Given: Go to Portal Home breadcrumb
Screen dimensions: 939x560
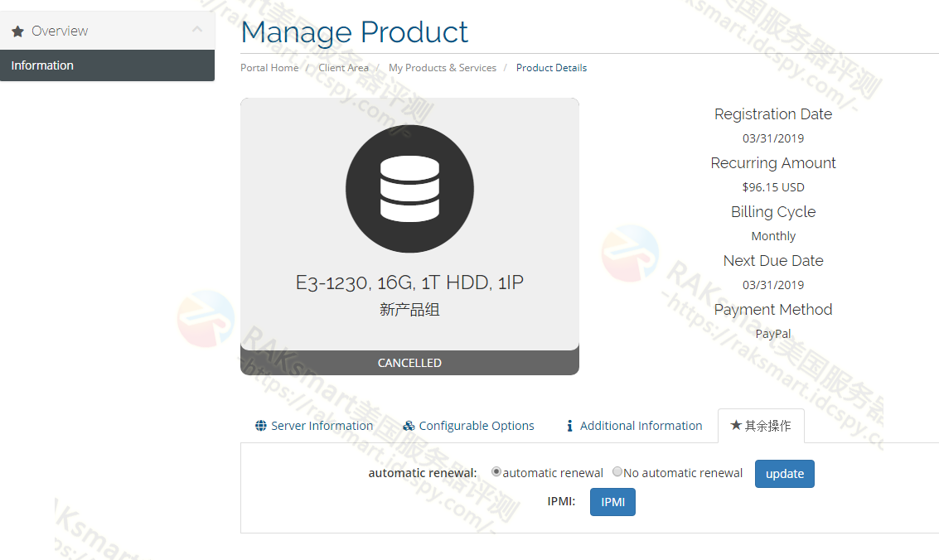Looking at the screenshot, I should [x=269, y=68].
